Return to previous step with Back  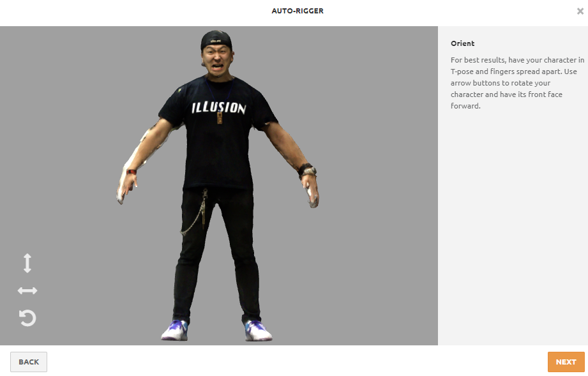coord(29,362)
